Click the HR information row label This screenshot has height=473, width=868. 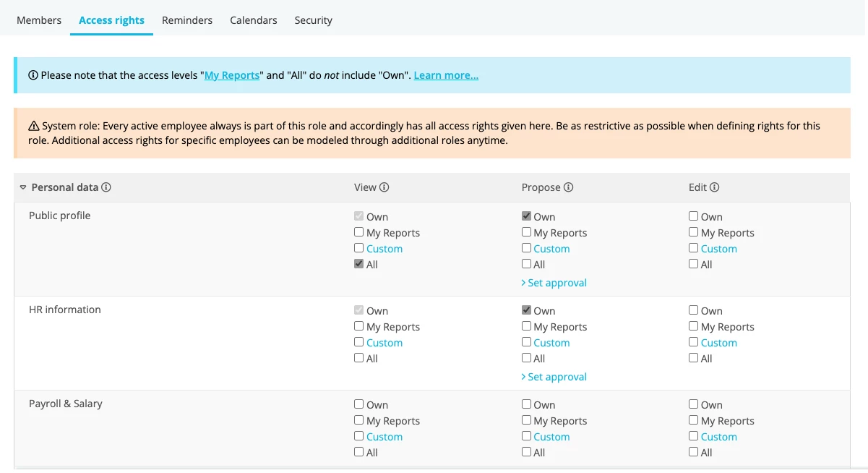click(x=65, y=310)
